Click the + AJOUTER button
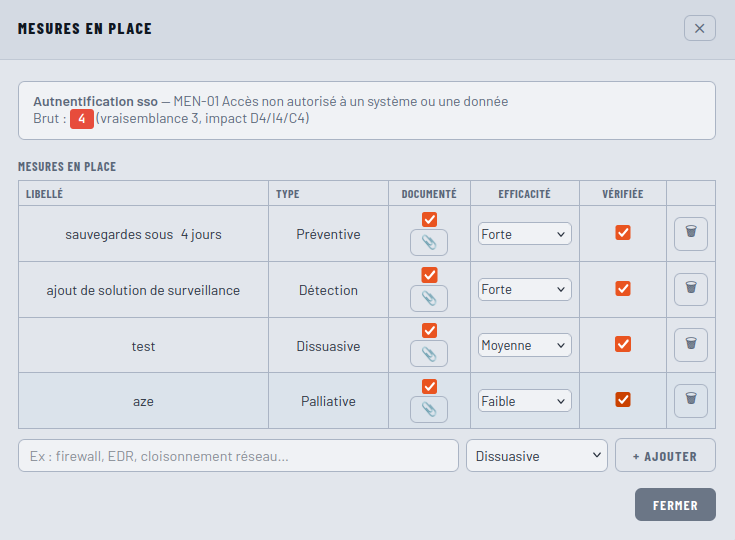The height and width of the screenshot is (540, 735). pos(665,456)
